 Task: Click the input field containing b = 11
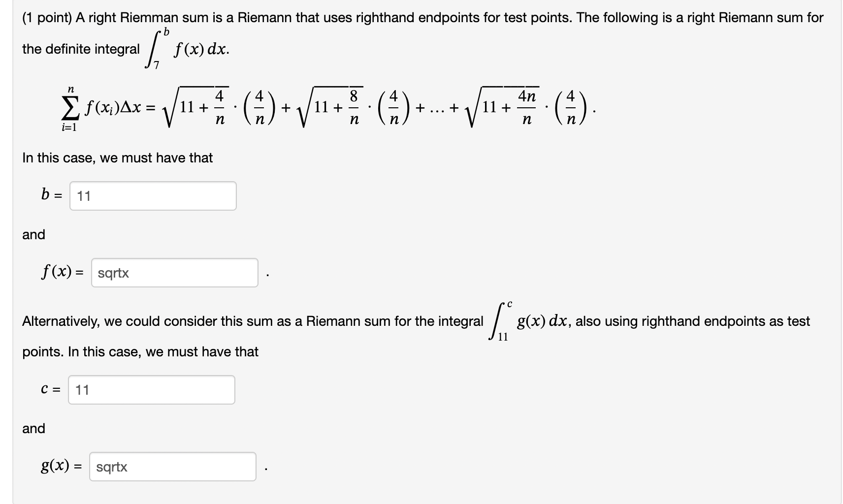coord(153,196)
